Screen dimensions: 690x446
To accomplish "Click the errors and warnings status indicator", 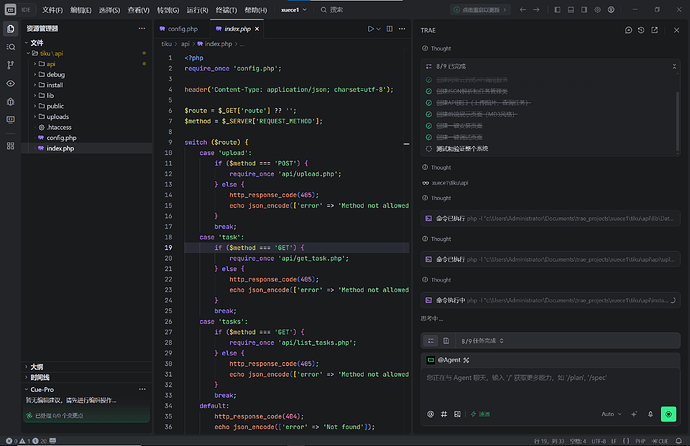I will click(x=24, y=441).
